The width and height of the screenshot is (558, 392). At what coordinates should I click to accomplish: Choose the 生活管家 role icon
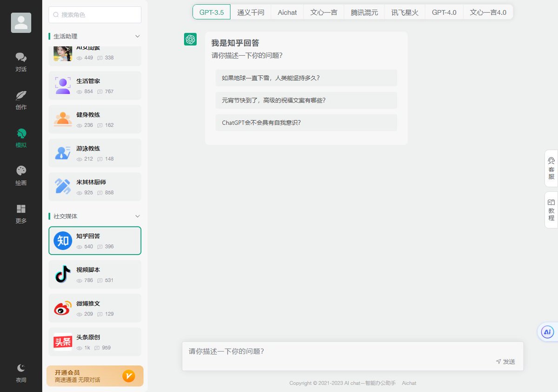[63, 85]
